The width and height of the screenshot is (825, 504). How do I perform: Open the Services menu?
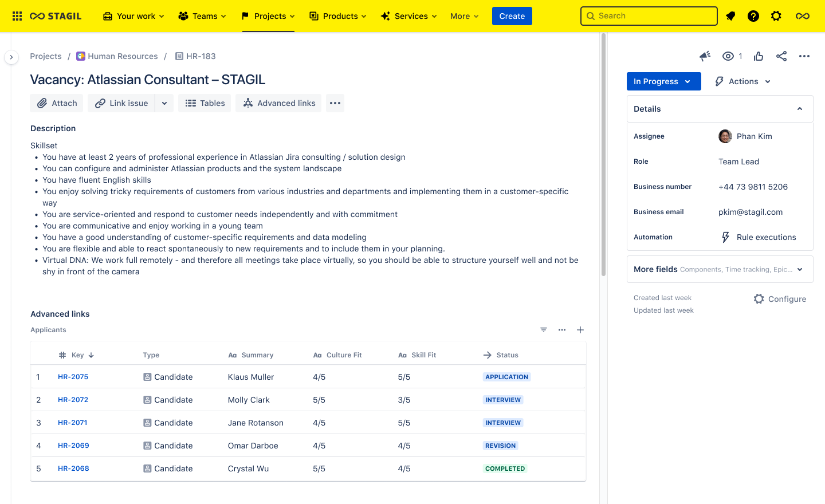pyautogui.click(x=408, y=16)
